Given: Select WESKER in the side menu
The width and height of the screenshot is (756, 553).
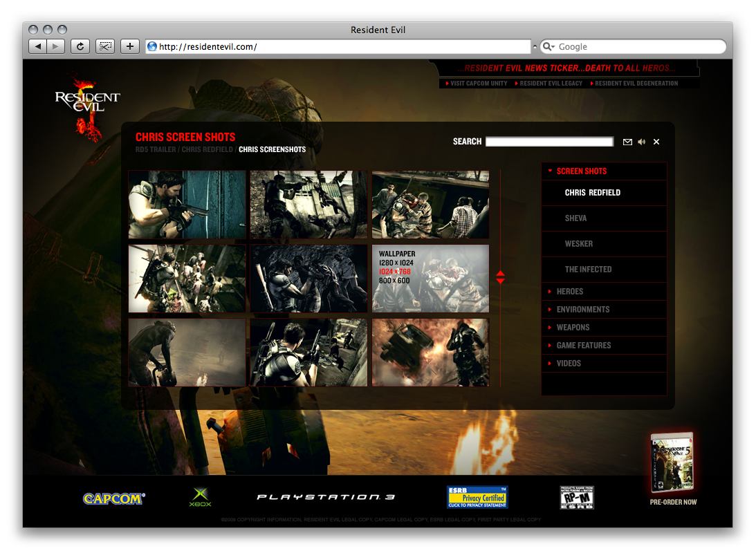Looking at the screenshot, I should [x=604, y=244].
